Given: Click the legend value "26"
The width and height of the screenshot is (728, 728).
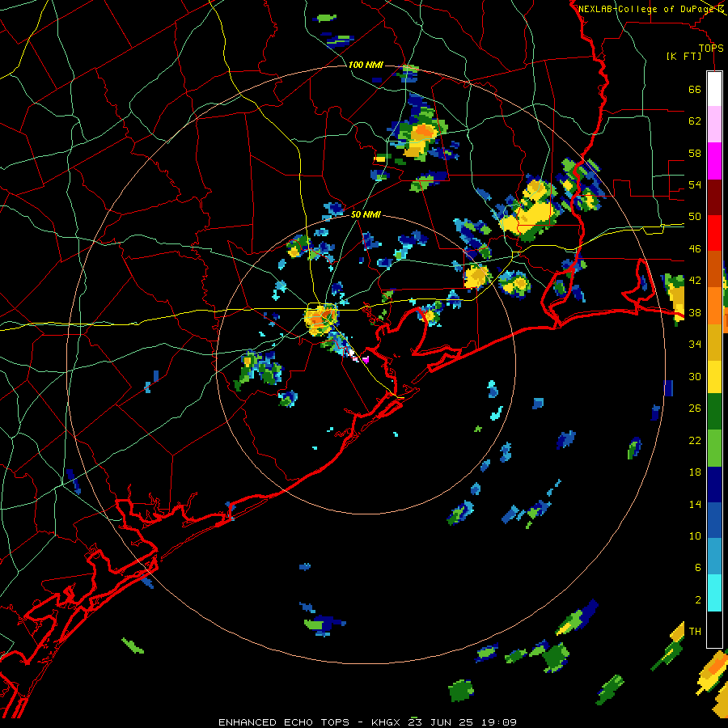Looking at the screenshot, I should tap(695, 408).
